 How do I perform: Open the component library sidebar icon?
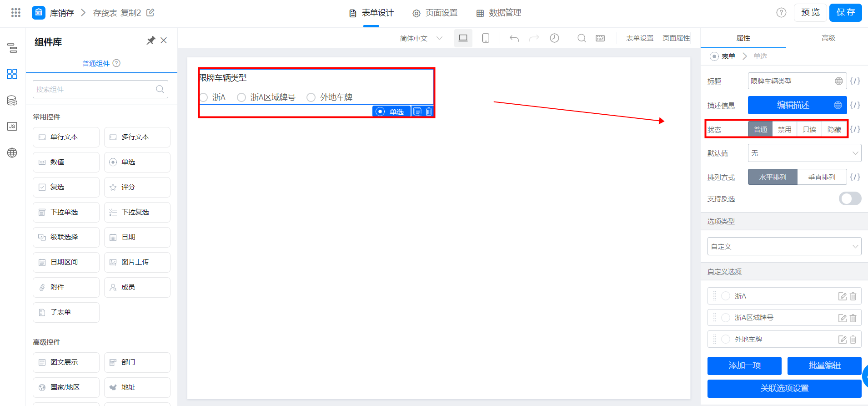[12, 74]
